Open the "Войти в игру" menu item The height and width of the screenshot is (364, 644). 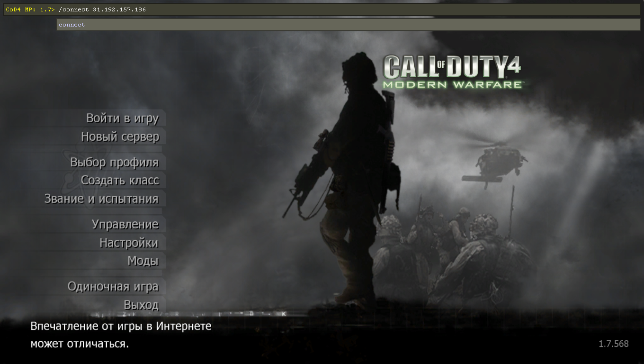click(122, 118)
